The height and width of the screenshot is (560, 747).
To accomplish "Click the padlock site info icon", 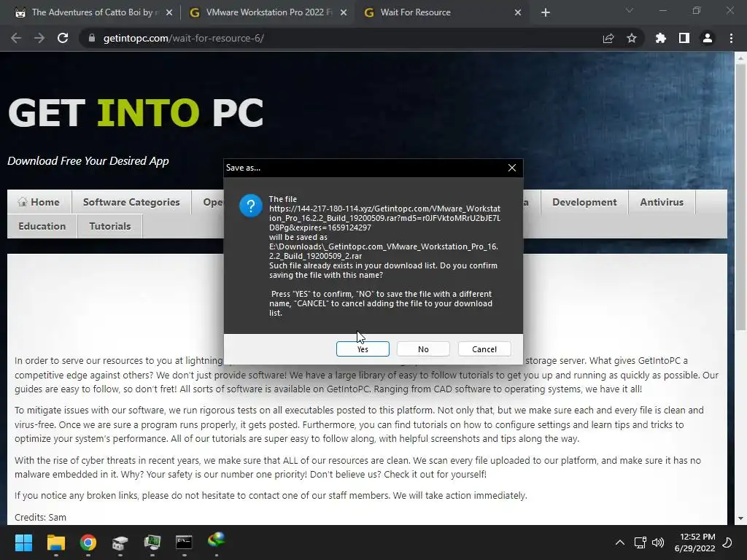I will pos(91,38).
